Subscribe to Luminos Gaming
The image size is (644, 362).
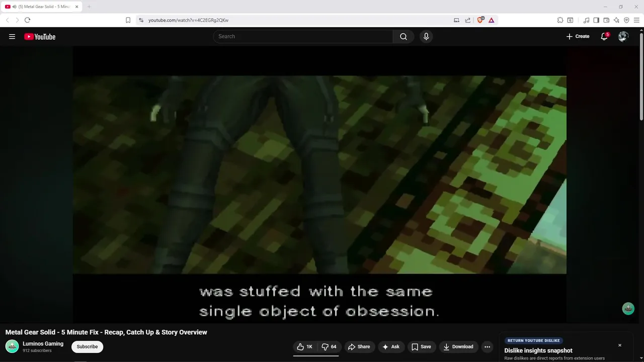point(87,346)
